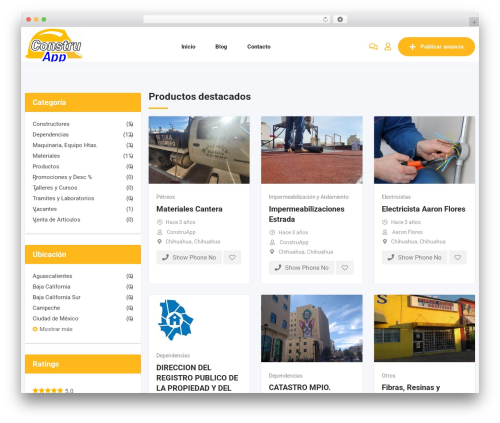This screenshot has width=500, height=423.
Task: Show phone number for Materiales Cantera
Action: pyautogui.click(x=189, y=257)
